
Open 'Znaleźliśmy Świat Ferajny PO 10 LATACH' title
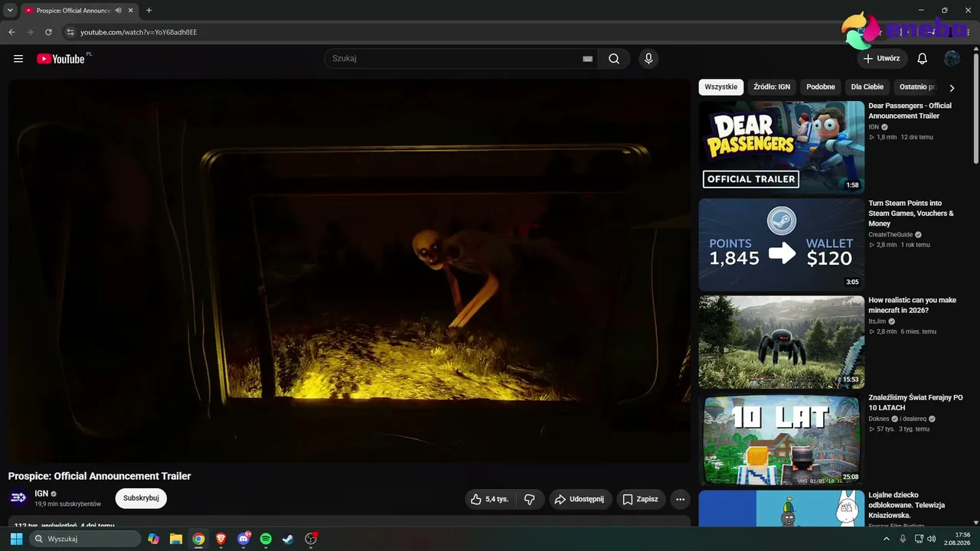[916, 403]
